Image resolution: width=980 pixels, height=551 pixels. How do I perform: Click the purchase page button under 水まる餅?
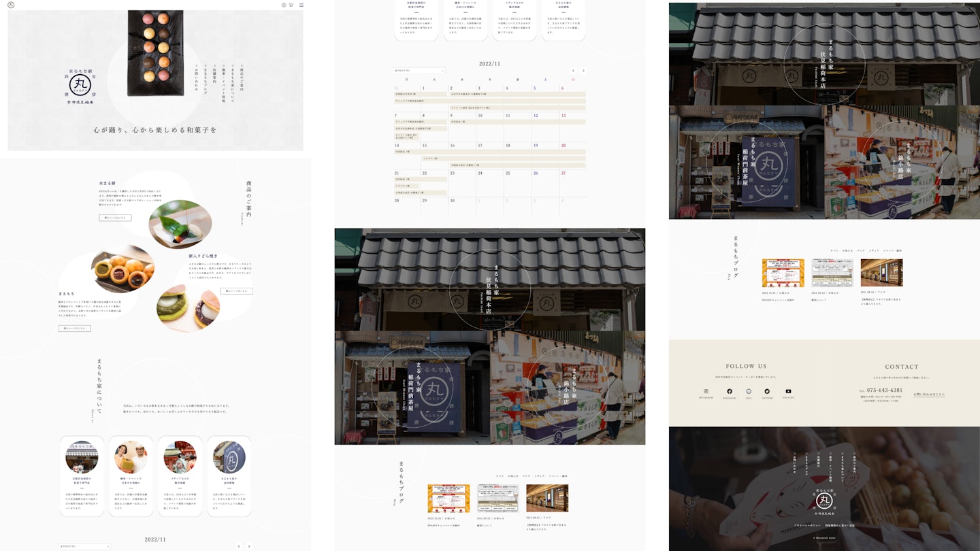115,218
